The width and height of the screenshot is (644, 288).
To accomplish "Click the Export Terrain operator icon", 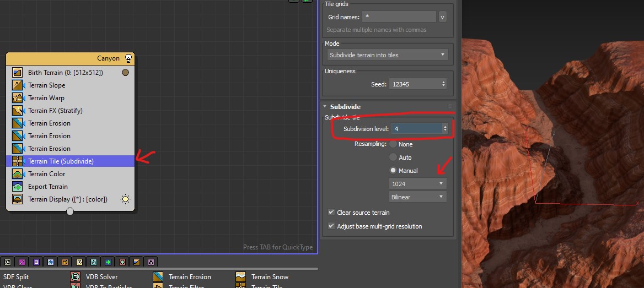I will (17, 187).
